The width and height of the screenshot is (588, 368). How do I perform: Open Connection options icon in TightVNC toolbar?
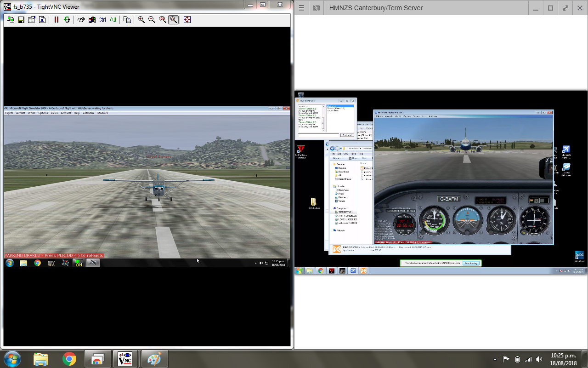tap(32, 20)
